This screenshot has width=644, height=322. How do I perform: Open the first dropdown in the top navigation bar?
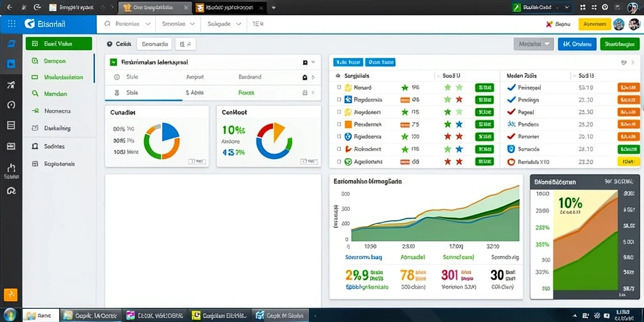click(128, 25)
